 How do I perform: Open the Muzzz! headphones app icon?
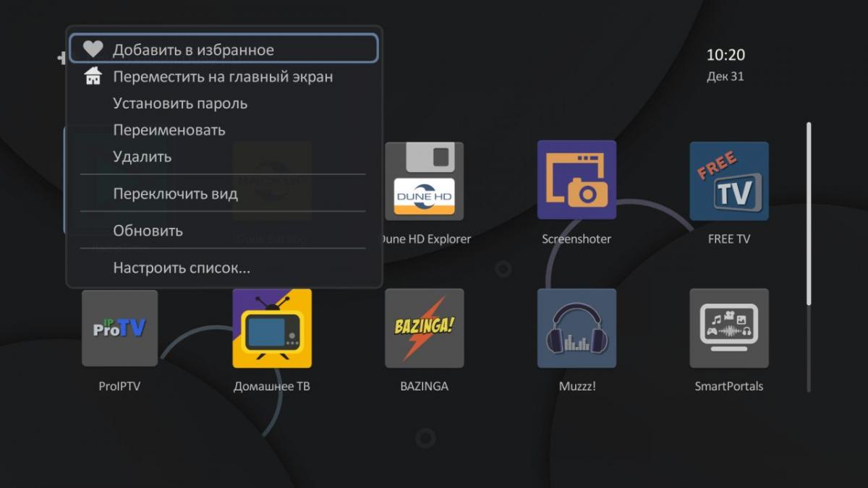(x=576, y=328)
